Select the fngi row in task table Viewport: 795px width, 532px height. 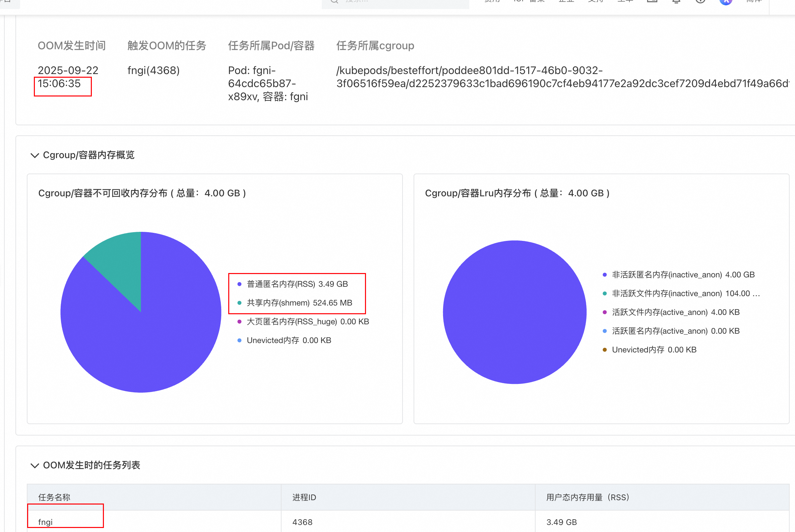coord(46,522)
